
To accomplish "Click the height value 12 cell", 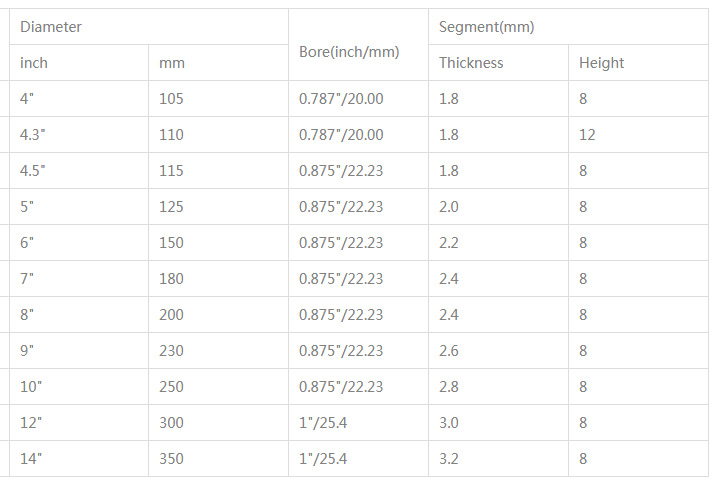I will click(587, 135).
